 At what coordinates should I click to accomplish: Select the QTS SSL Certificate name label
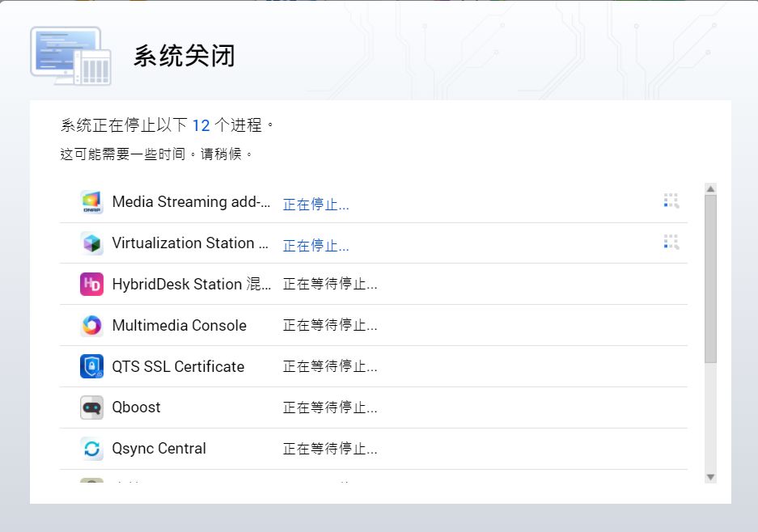[x=178, y=366]
